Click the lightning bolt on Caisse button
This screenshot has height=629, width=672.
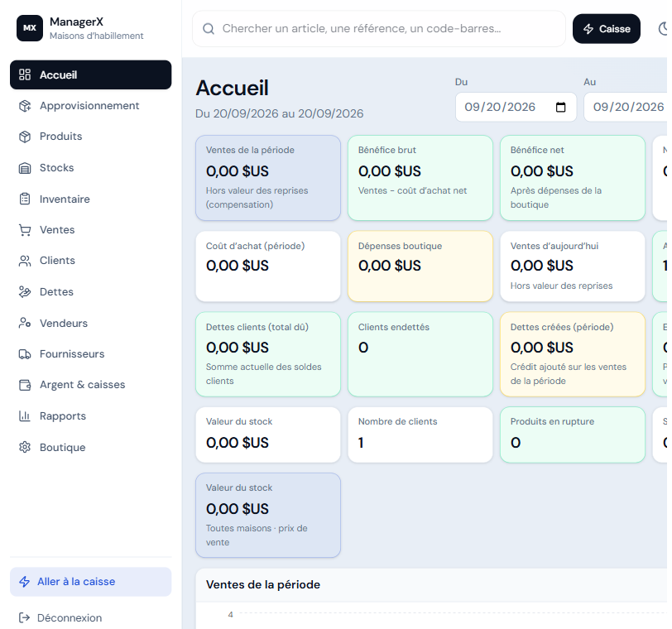(588, 29)
